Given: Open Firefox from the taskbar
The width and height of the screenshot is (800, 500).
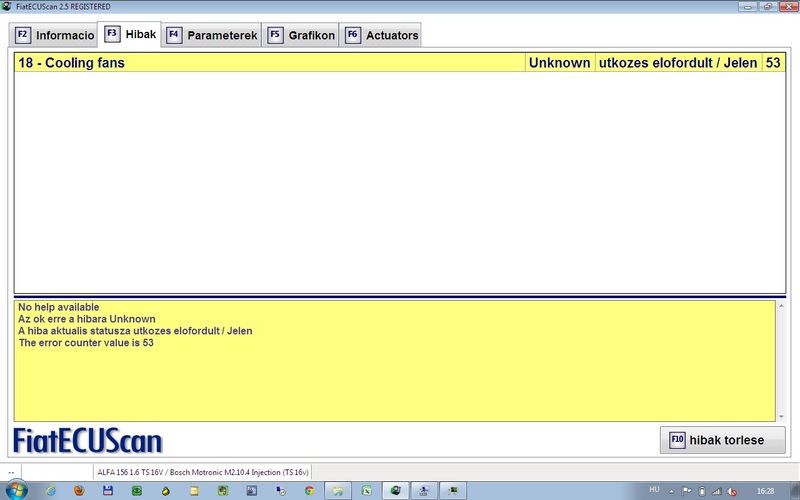Looking at the screenshot, I should tap(79, 490).
